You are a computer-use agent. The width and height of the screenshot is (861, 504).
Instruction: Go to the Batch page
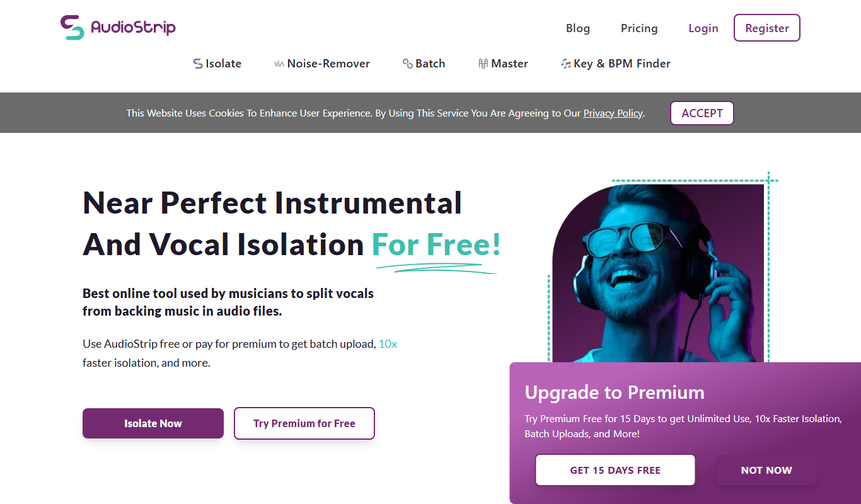coord(424,64)
